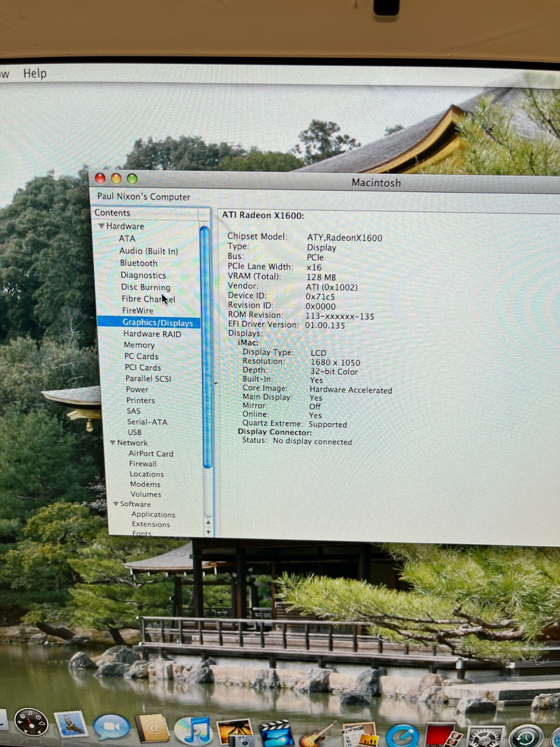Viewport: 560px width, 747px height.
Task: Open the Dashboard icon in the Dock
Action: coord(31,724)
